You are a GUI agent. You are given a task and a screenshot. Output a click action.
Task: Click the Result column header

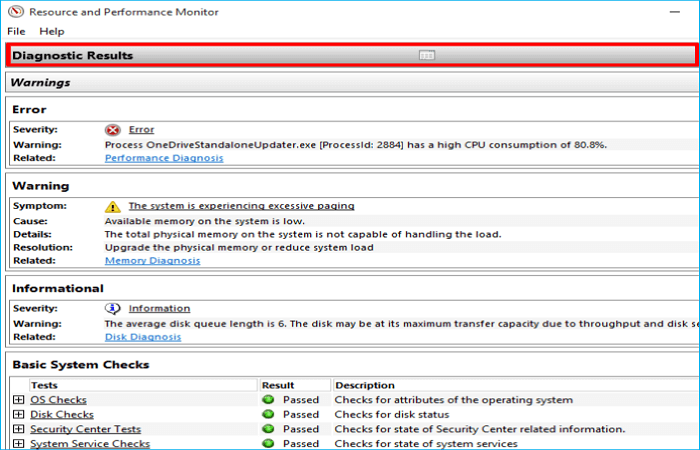(278, 385)
